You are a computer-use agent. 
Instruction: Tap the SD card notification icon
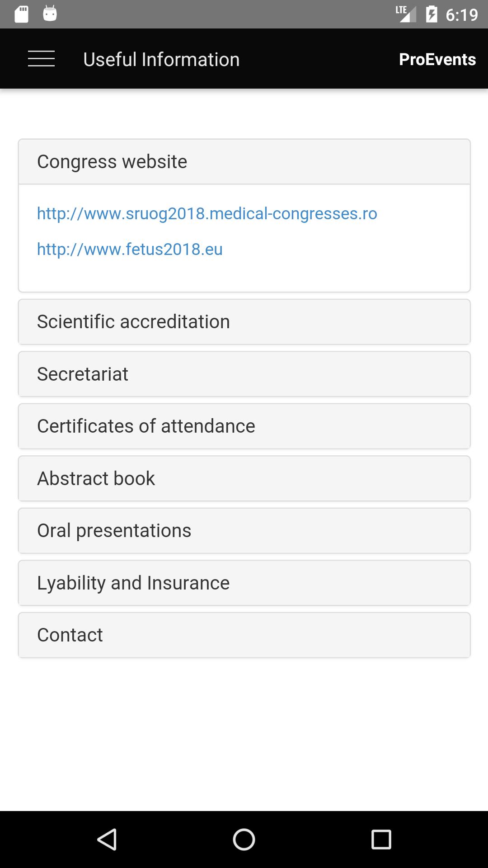[x=21, y=14]
